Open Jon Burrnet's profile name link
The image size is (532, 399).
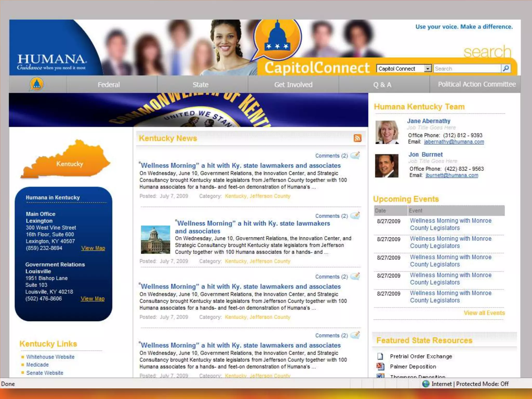[425, 154]
